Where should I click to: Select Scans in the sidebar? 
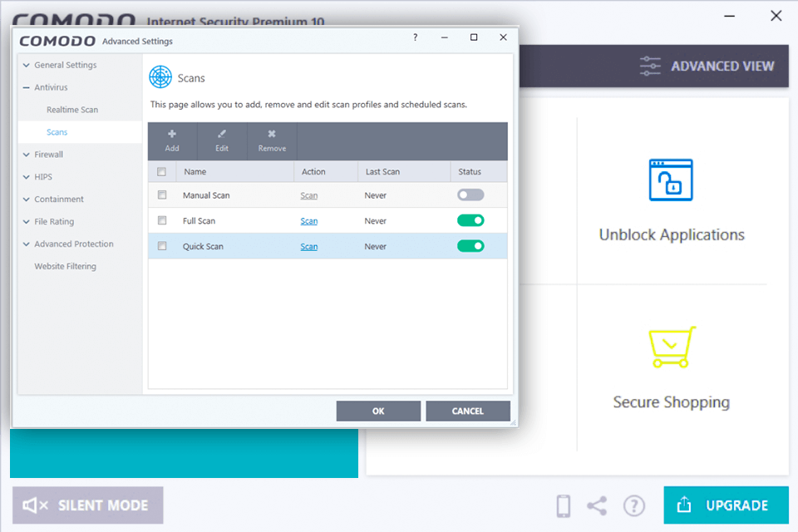point(57,132)
